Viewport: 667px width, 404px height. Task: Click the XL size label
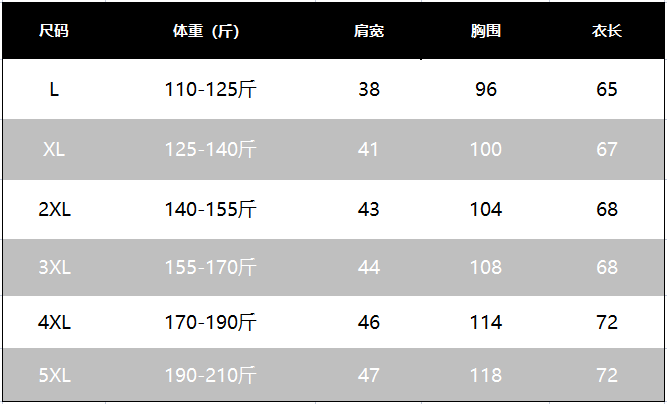pyautogui.click(x=54, y=150)
